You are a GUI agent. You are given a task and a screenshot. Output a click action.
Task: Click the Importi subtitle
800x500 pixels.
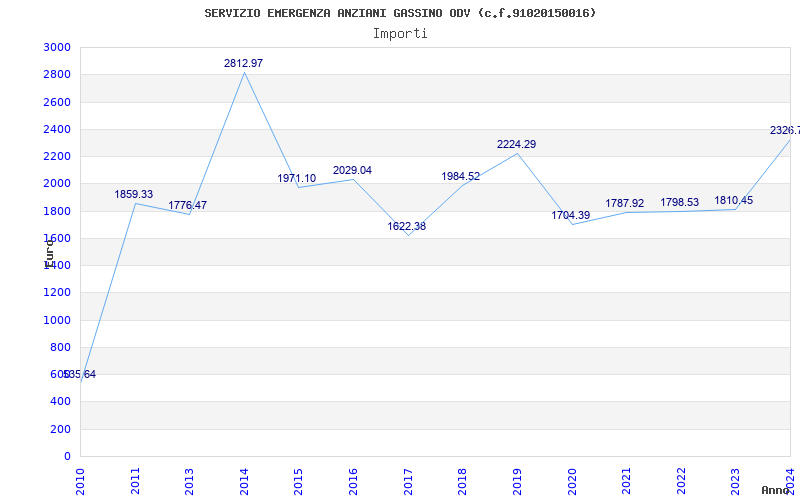click(400, 34)
